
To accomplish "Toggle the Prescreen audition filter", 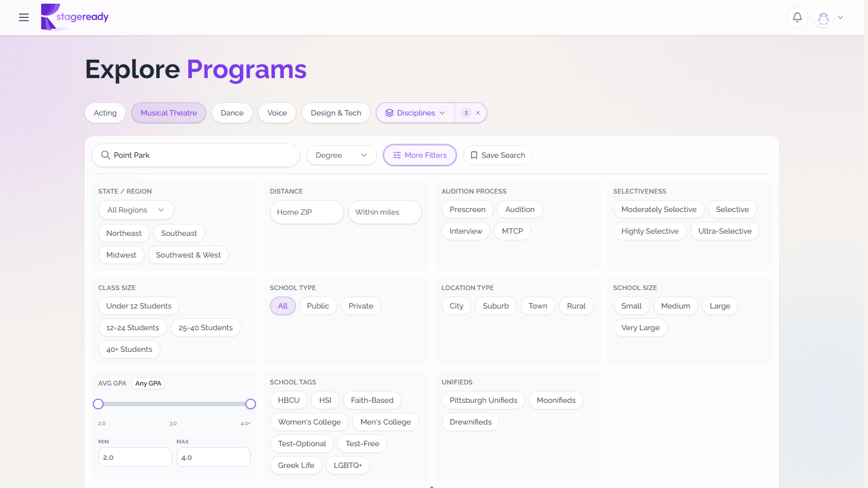I will coord(468,209).
